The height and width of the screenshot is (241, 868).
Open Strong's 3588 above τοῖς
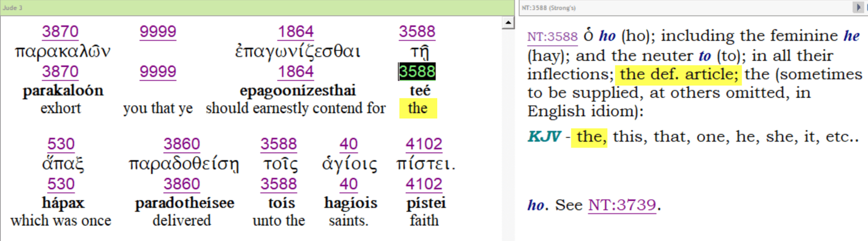point(278,144)
